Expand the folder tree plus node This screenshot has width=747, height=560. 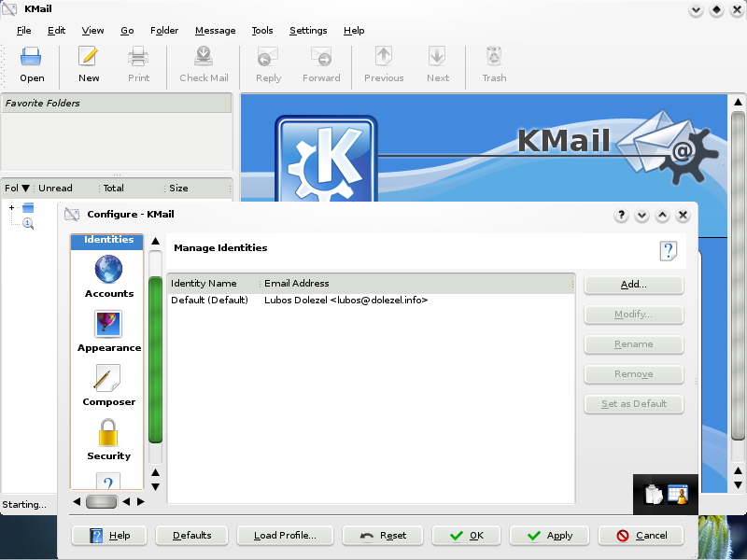coord(11,207)
